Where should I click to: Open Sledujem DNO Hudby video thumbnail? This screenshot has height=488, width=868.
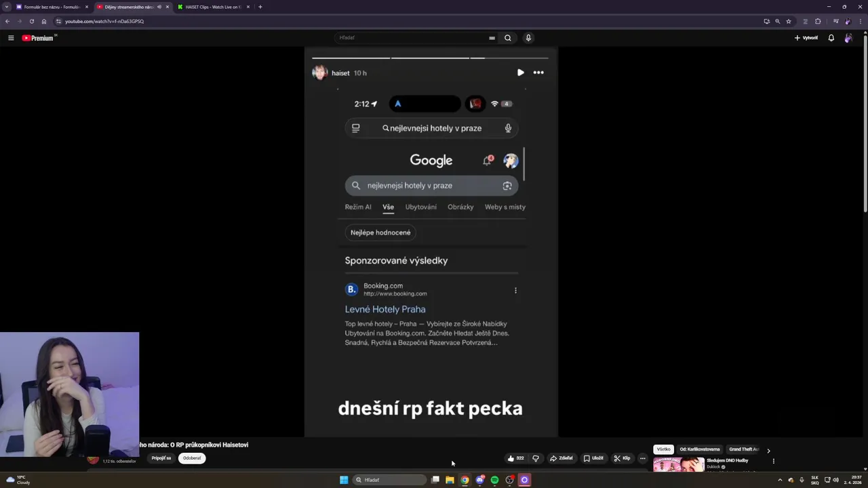(x=678, y=464)
